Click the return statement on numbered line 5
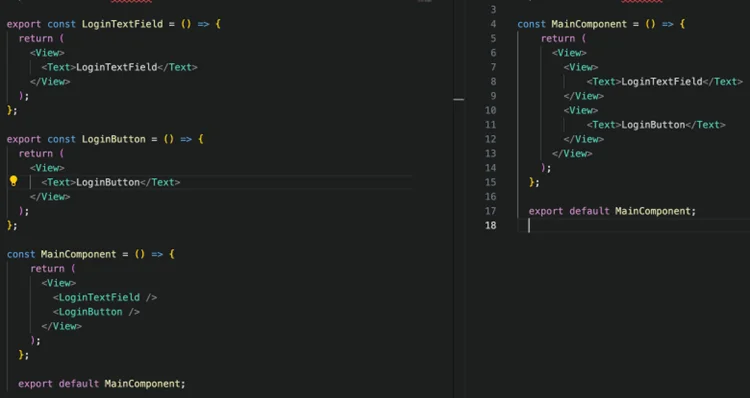 click(563, 38)
